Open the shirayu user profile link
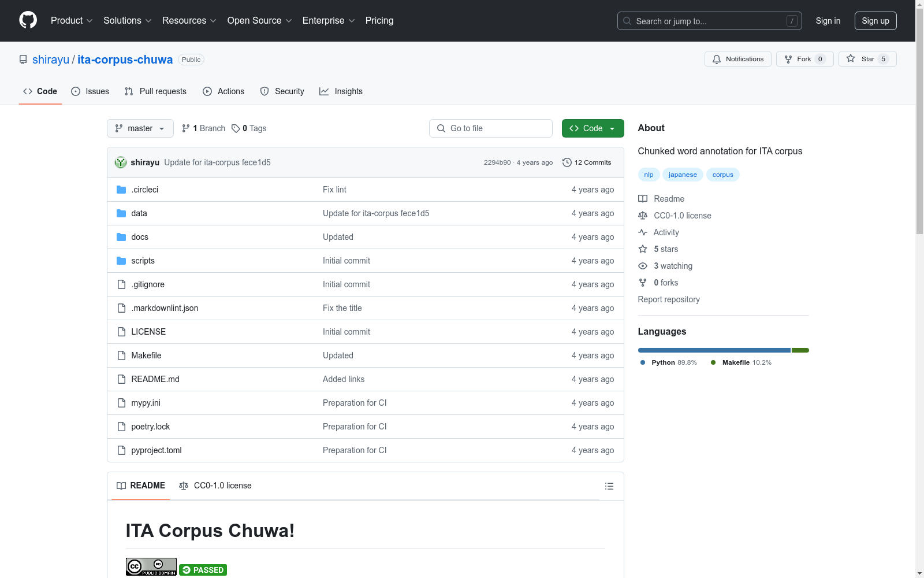The image size is (924, 578). pyautogui.click(x=51, y=60)
